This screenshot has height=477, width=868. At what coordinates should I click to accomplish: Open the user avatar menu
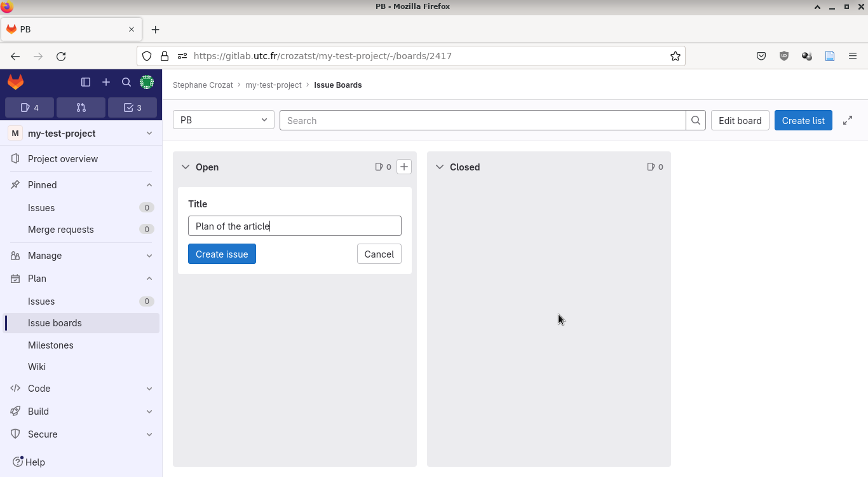pos(147,82)
